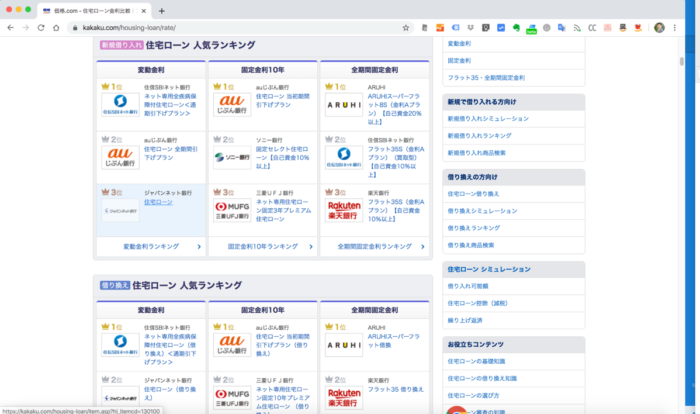Open the extension with the green beta badge
Screen dimensions: 700x414
[x=531, y=29]
